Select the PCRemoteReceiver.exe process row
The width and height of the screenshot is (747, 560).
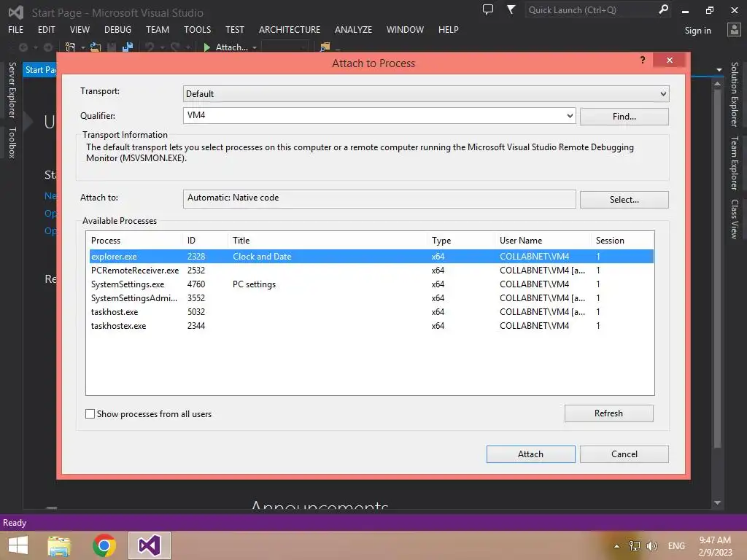371,270
